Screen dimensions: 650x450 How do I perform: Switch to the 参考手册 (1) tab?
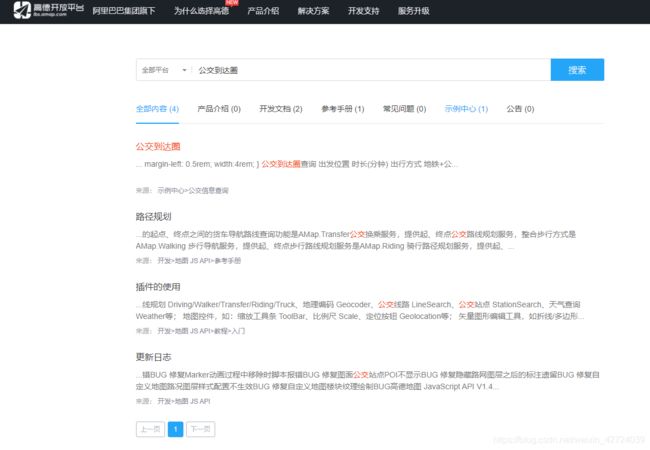pyautogui.click(x=342, y=109)
